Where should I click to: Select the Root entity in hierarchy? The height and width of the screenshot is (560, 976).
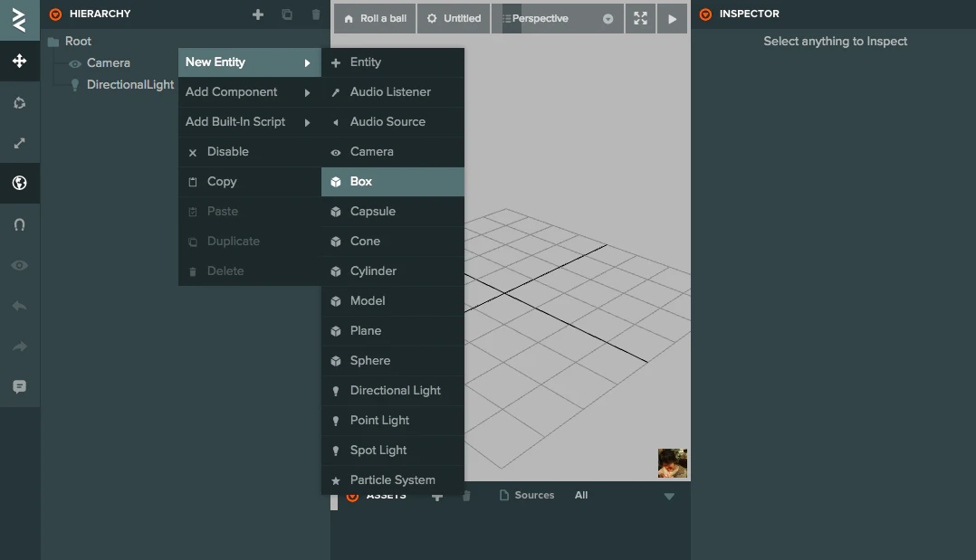tap(78, 41)
